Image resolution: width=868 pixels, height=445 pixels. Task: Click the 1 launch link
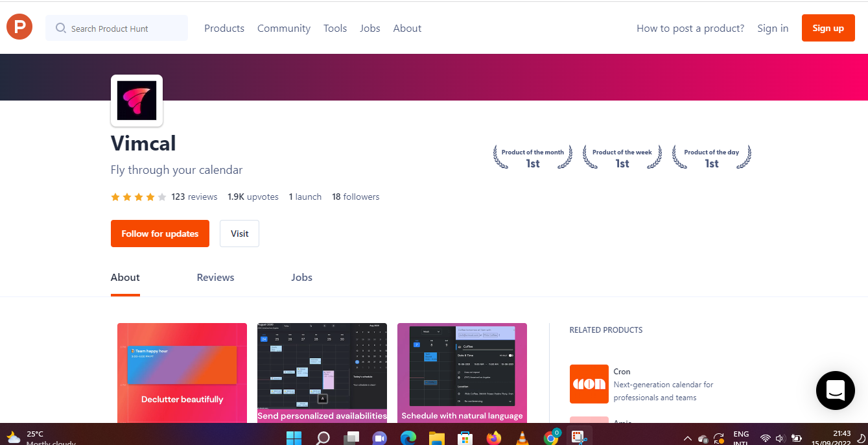(305, 197)
